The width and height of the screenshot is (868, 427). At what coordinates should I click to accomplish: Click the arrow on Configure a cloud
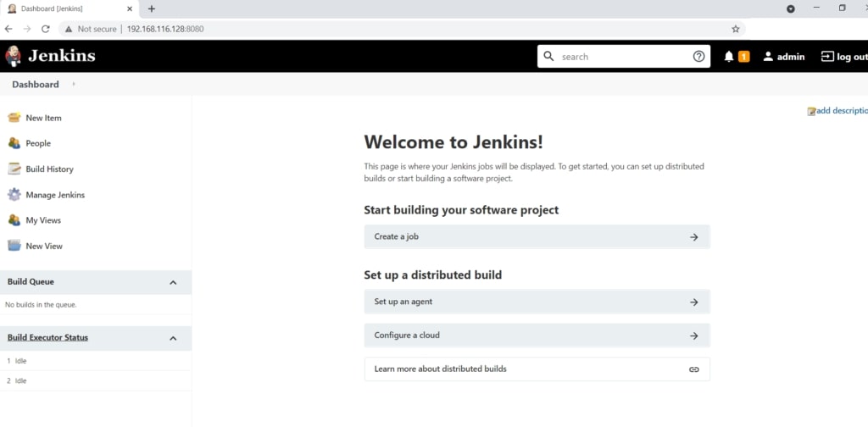[693, 335]
